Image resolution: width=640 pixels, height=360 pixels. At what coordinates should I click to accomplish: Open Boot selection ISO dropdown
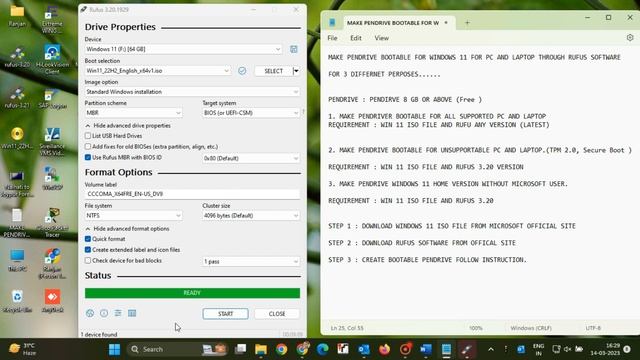158,71
